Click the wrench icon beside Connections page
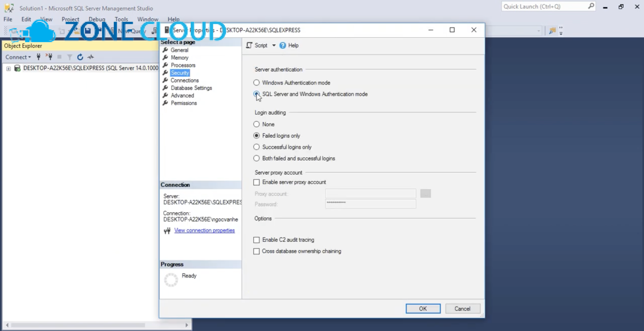The image size is (644, 331). [165, 80]
